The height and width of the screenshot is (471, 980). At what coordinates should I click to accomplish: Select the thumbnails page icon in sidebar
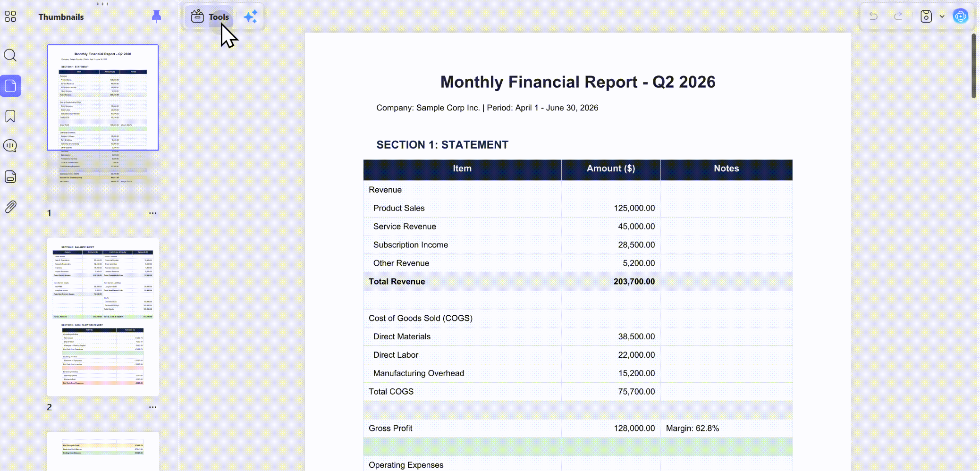[10, 86]
